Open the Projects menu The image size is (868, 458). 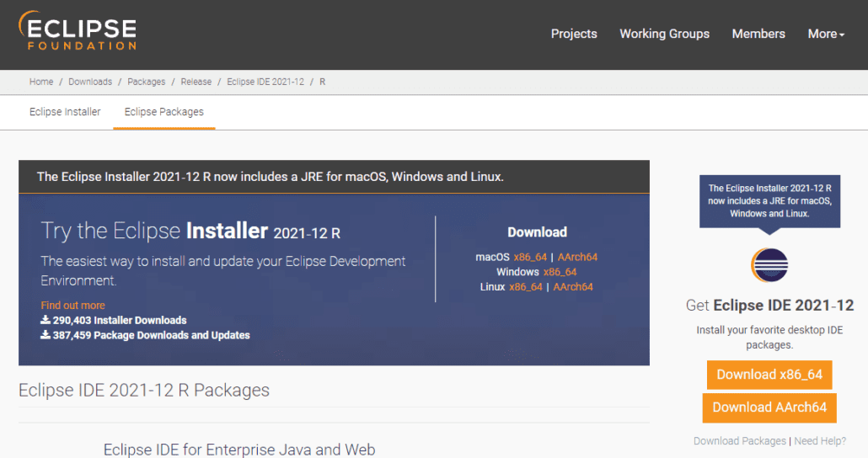[x=574, y=34]
